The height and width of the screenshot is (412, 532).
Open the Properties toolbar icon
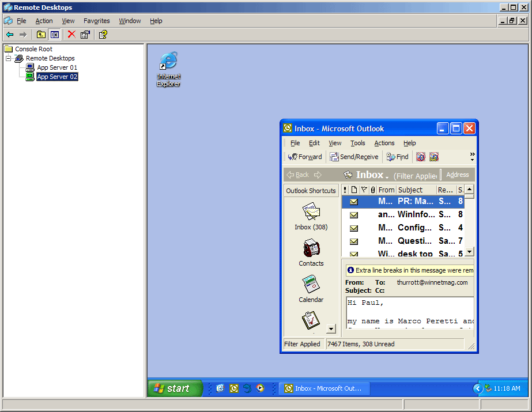[85, 35]
